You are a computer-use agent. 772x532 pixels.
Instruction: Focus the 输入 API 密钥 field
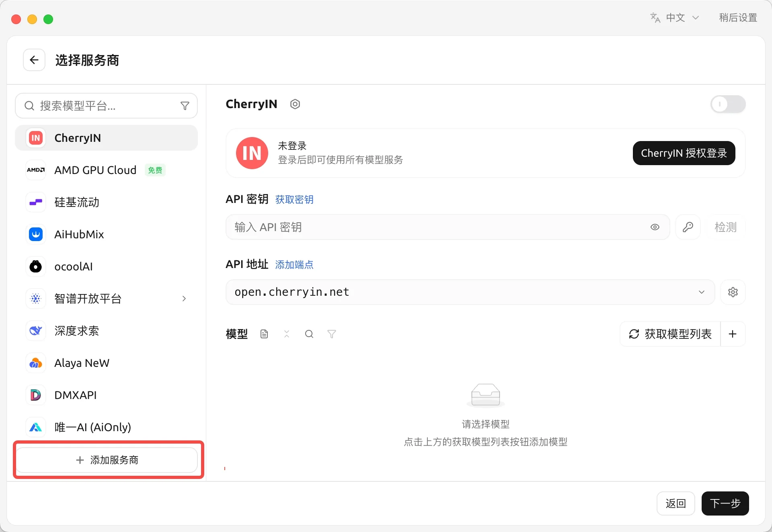click(x=448, y=227)
